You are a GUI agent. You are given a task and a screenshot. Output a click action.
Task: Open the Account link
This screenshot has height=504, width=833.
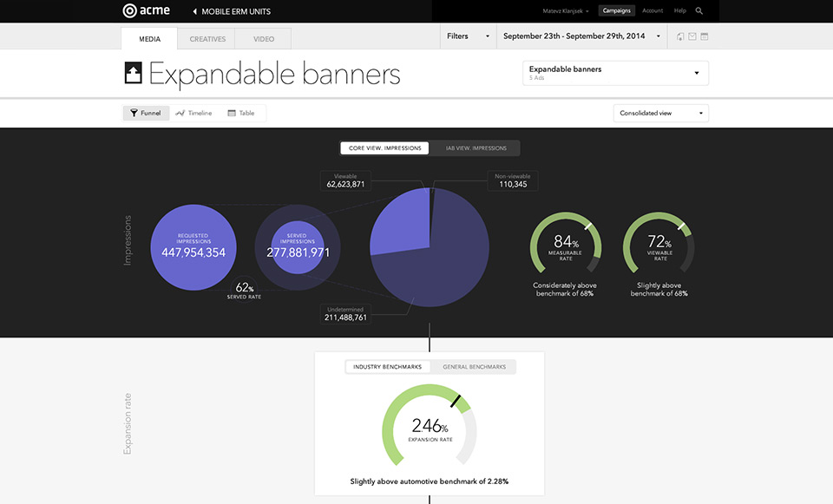point(653,10)
